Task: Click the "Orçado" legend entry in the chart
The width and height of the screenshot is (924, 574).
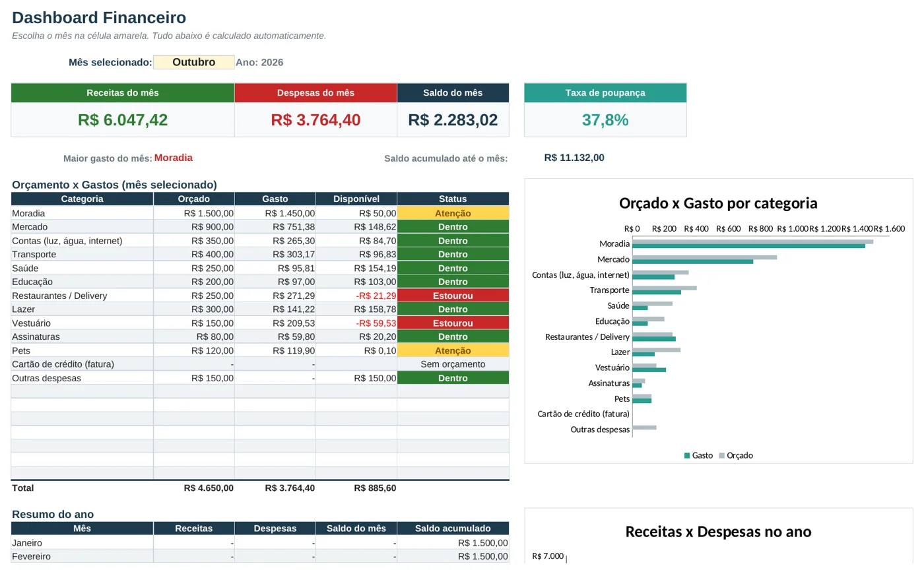Action: coord(736,455)
